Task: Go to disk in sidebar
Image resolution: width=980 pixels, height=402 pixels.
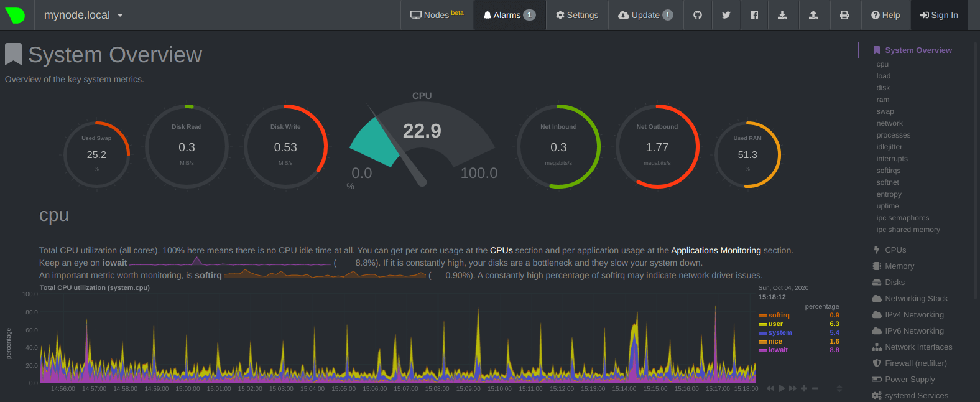Action: point(883,88)
